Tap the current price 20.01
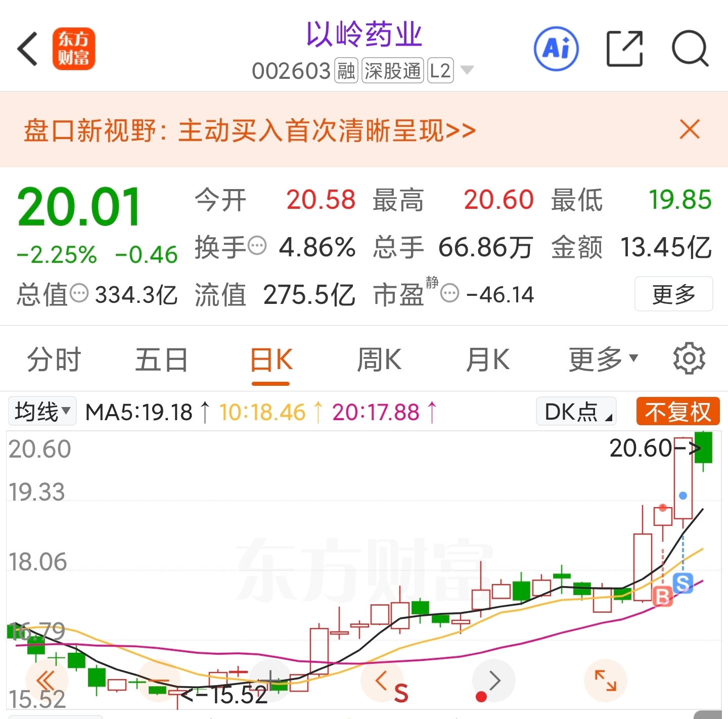The image size is (728, 719). click(x=79, y=207)
